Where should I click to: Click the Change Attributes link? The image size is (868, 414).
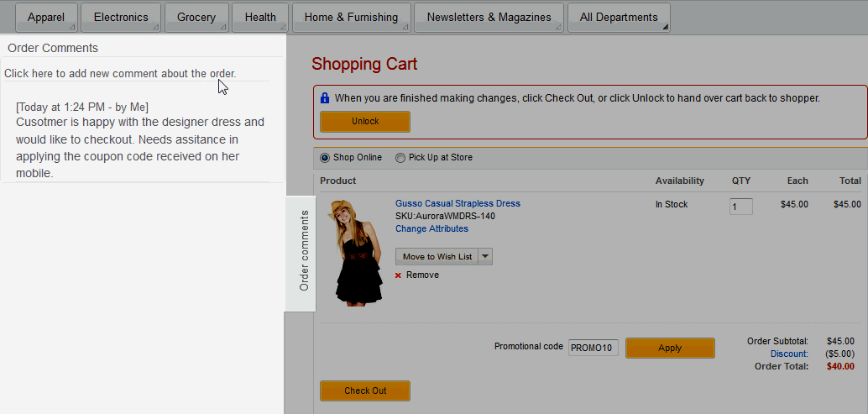tap(431, 228)
